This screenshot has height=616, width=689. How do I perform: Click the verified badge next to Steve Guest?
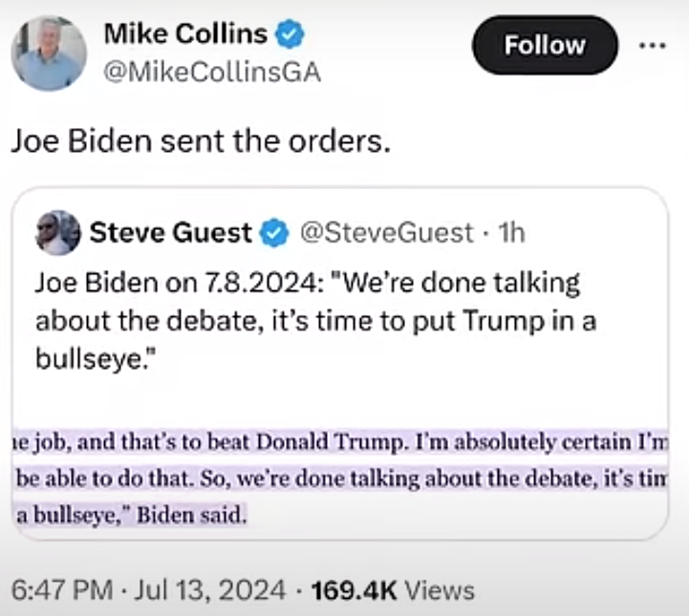coord(274,232)
